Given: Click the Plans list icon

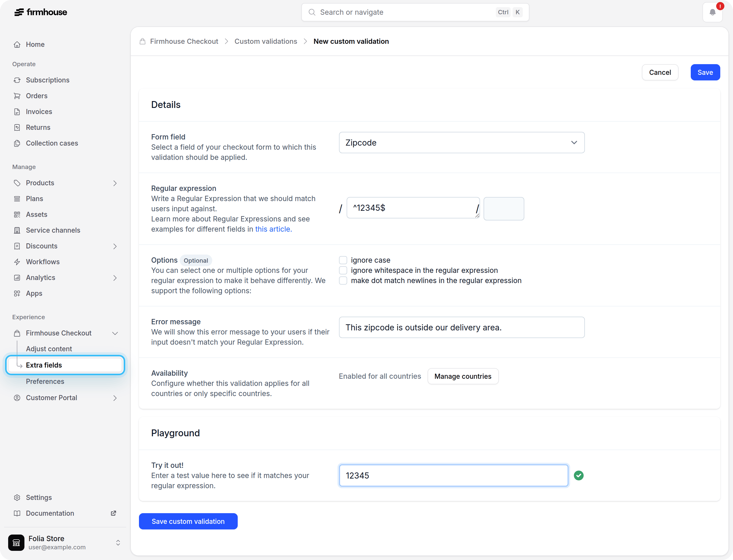Looking at the screenshot, I should (17, 199).
